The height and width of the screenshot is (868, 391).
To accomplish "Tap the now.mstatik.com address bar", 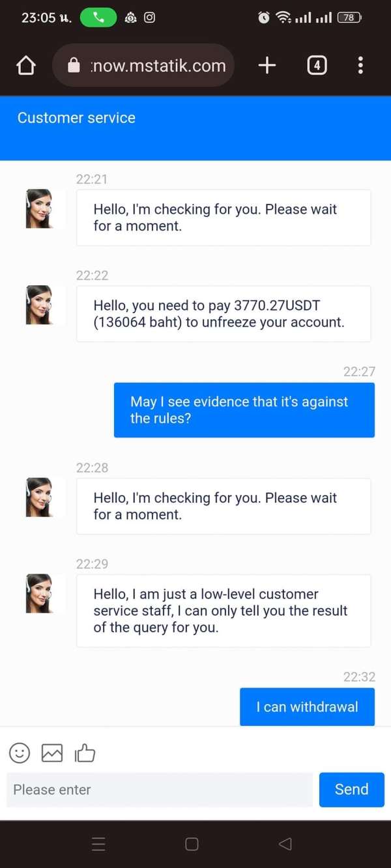I will point(143,65).
